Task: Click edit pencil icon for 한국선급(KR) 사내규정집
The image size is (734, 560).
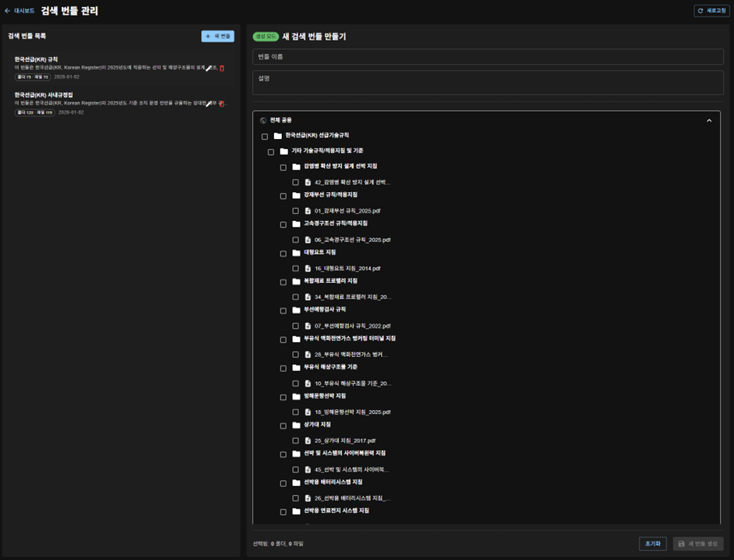Action: pos(209,103)
